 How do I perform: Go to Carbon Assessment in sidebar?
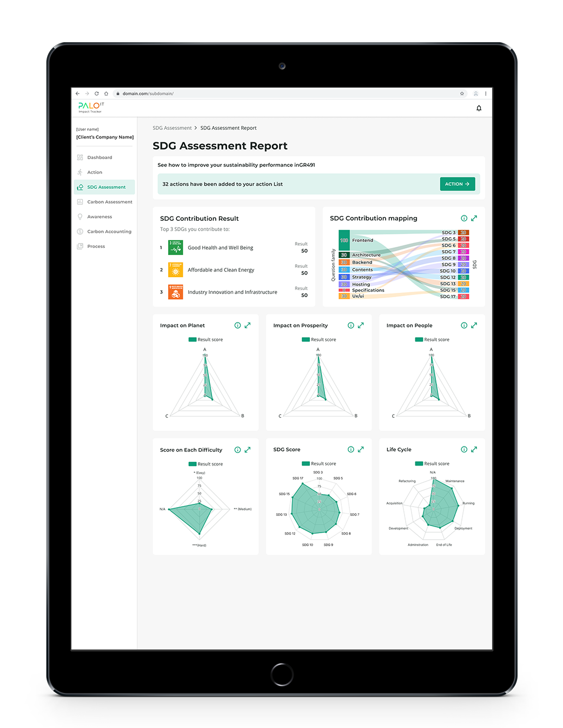(x=109, y=202)
